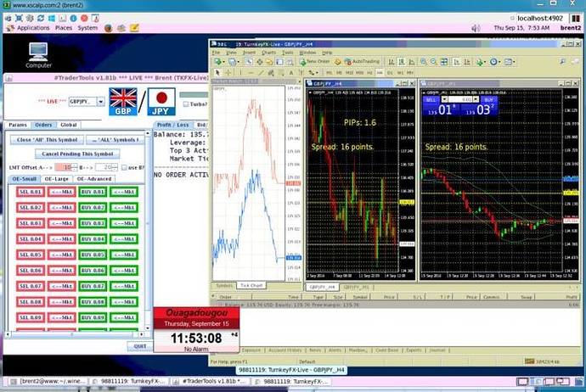Click Cancel Pending This Symbol button
586x392 pixels.
point(77,154)
